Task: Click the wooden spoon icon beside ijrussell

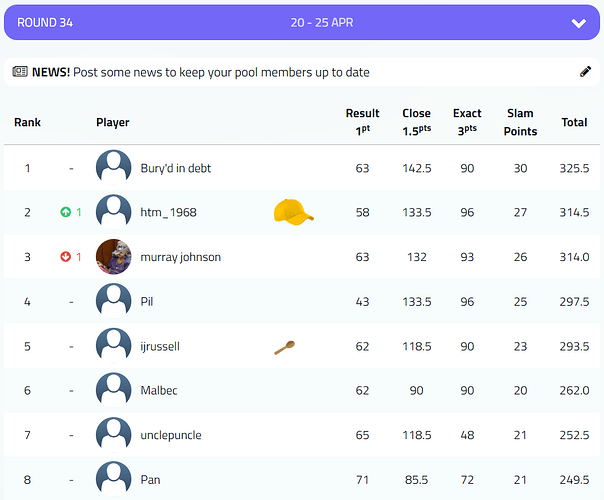Action: (285, 346)
